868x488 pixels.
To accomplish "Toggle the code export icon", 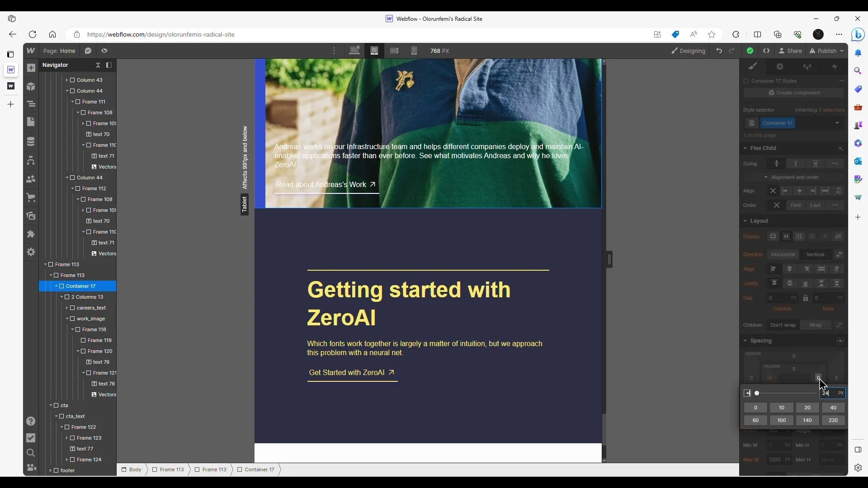I will click(766, 51).
